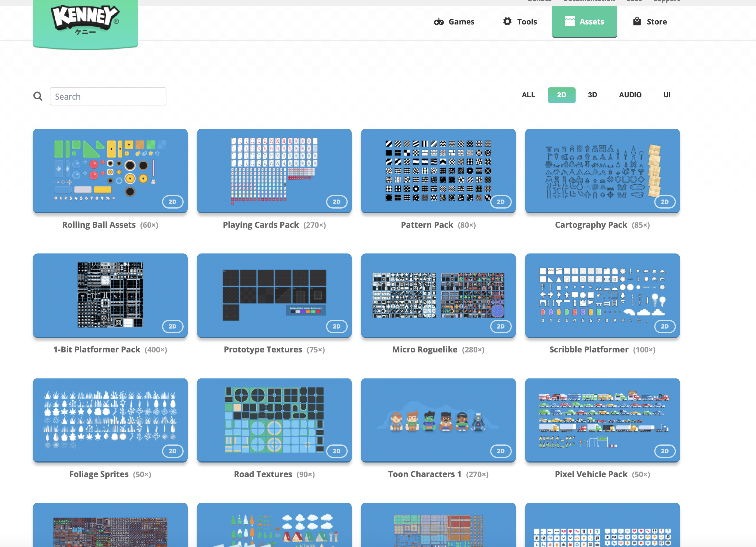This screenshot has width=756, height=547.
Task: Click the game controller icon beside Games
Action: 439,22
